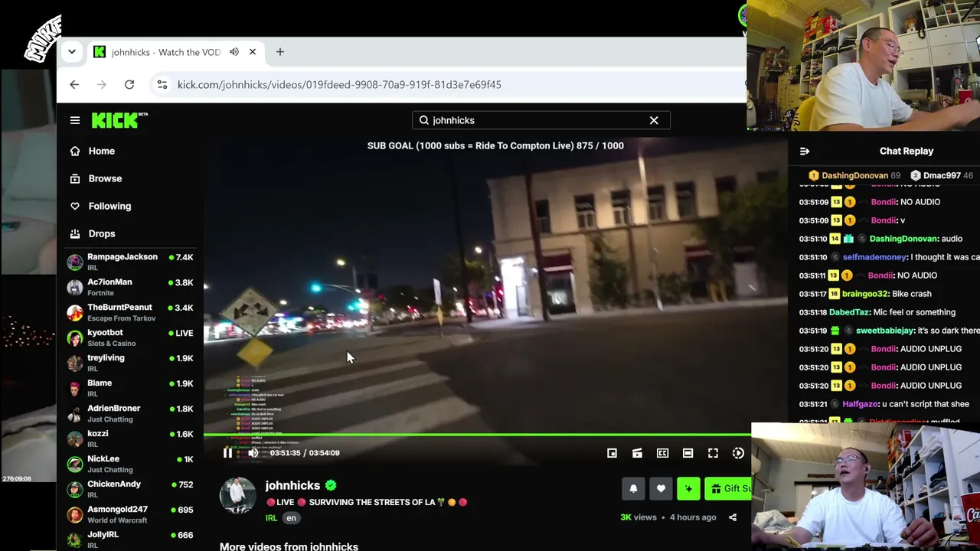
Task: Switch to theater mode
Action: [x=688, y=453]
